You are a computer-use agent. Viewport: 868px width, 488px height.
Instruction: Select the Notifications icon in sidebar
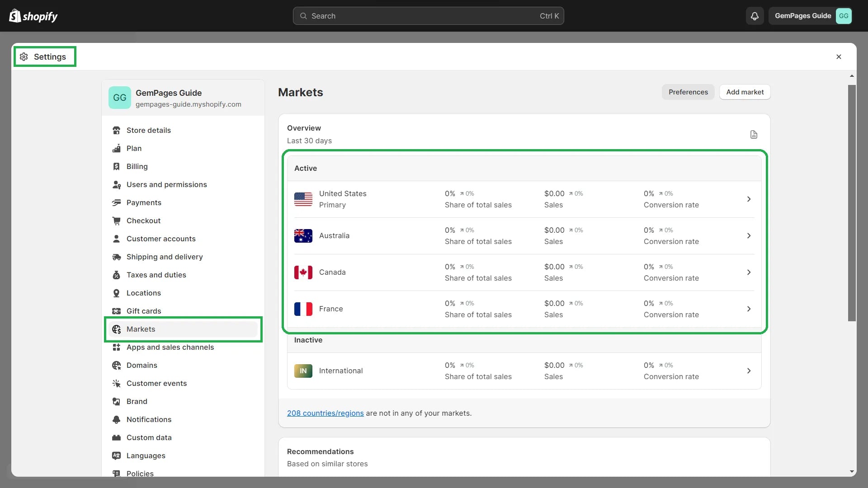coord(118,419)
